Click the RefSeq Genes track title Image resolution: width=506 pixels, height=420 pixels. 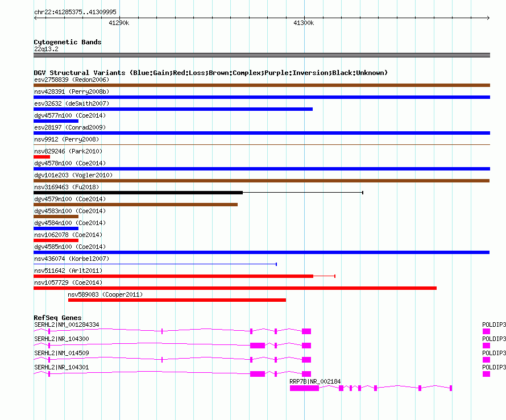tap(58, 318)
